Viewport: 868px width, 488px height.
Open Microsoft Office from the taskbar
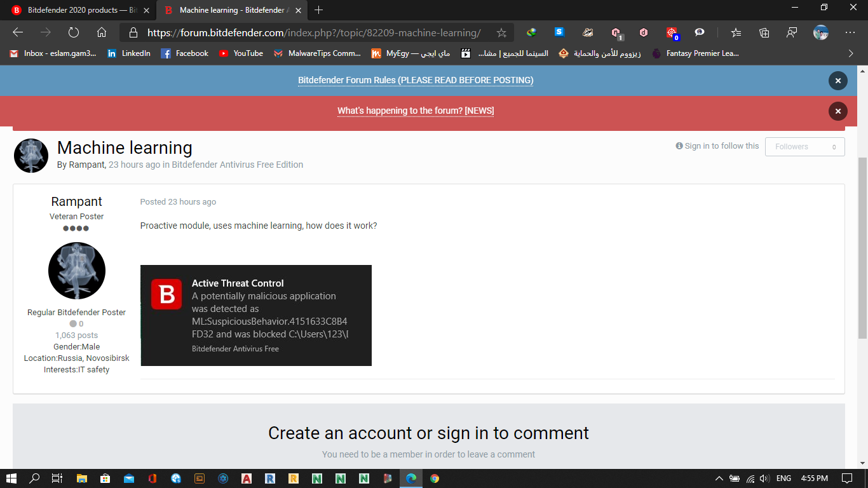pos(153,478)
